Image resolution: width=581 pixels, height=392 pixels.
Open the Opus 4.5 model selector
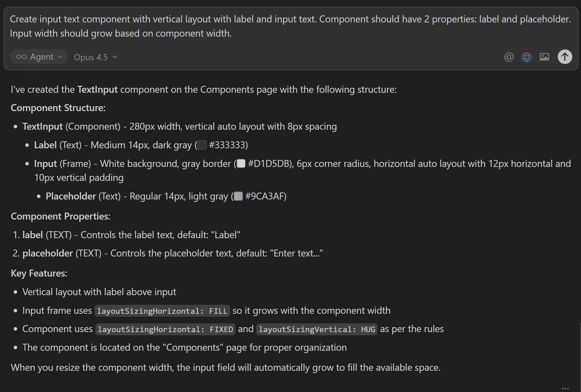coord(95,57)
